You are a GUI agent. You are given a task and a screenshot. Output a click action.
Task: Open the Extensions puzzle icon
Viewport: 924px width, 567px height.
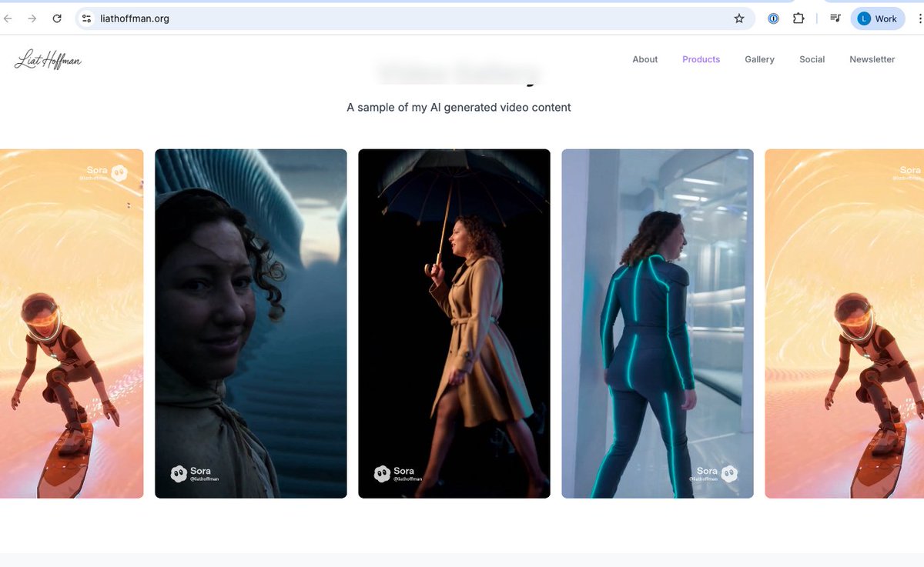coord(798,18)
